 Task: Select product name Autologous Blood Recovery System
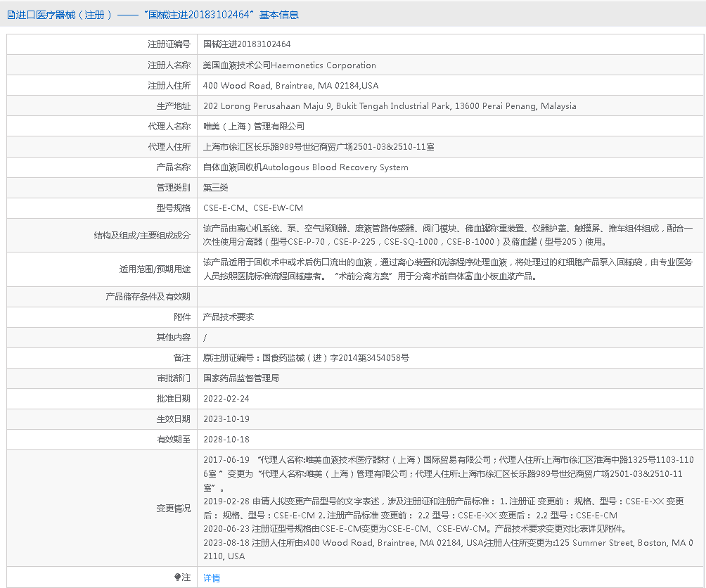click(x=305, y=167)
